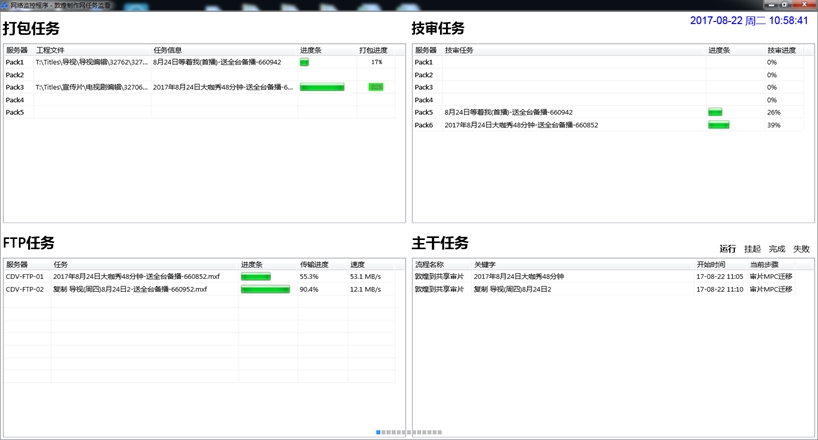Click the 660952.mxf file task name

coord(130,289)
